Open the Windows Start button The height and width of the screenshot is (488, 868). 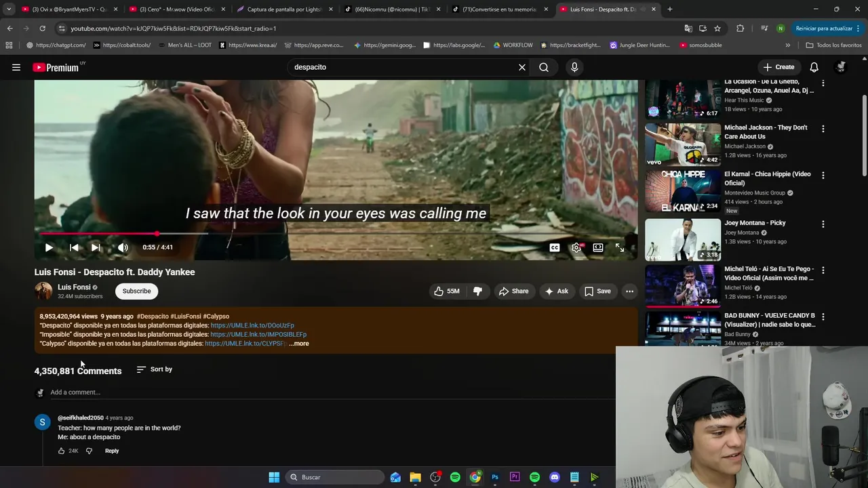[x=274, y=477]
